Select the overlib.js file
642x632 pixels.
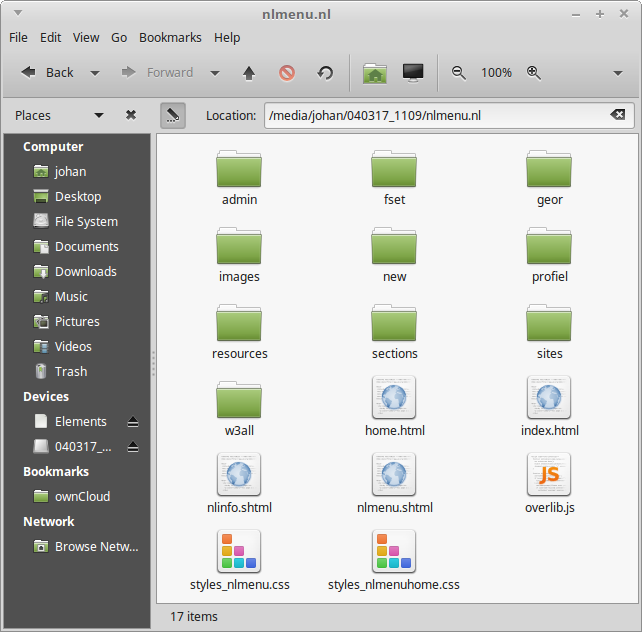click(549, 484)
